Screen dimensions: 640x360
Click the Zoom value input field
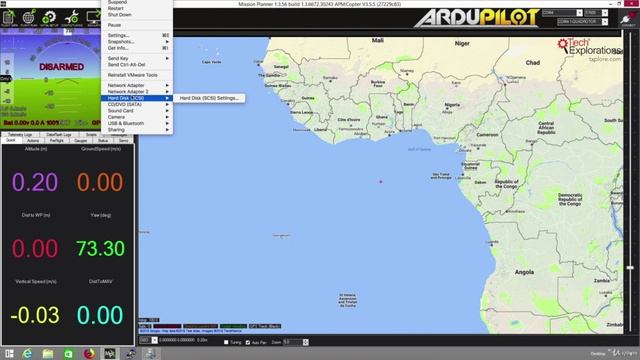coord(293,342)
